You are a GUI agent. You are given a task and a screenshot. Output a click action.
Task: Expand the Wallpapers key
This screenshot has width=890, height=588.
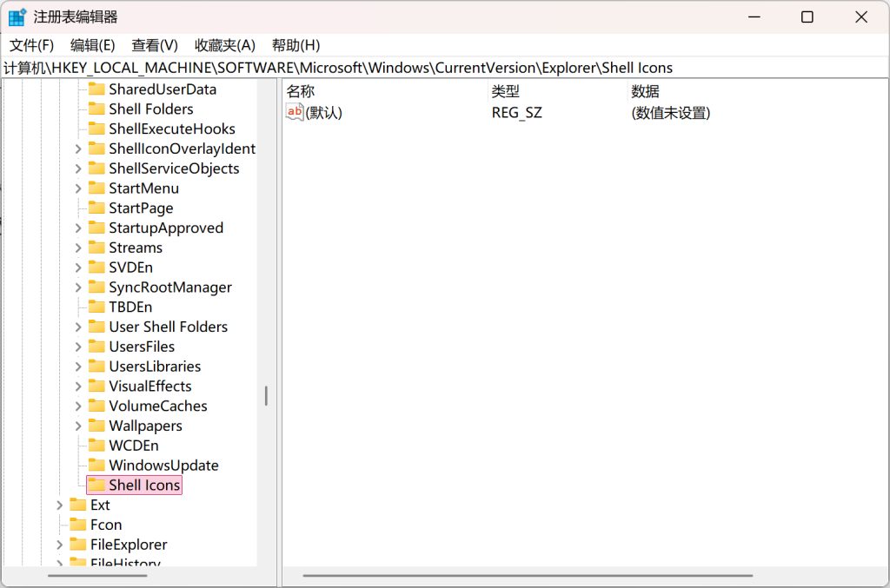click(78, 426)
